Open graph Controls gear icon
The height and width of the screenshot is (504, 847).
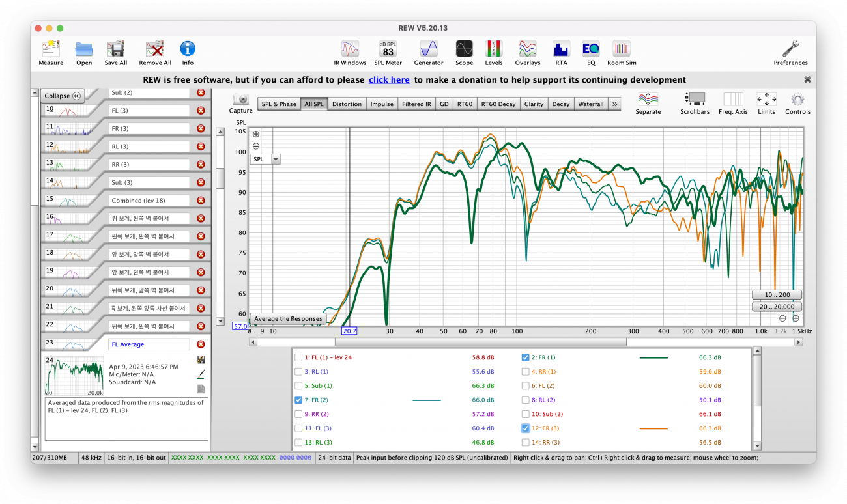click(797, 99)
